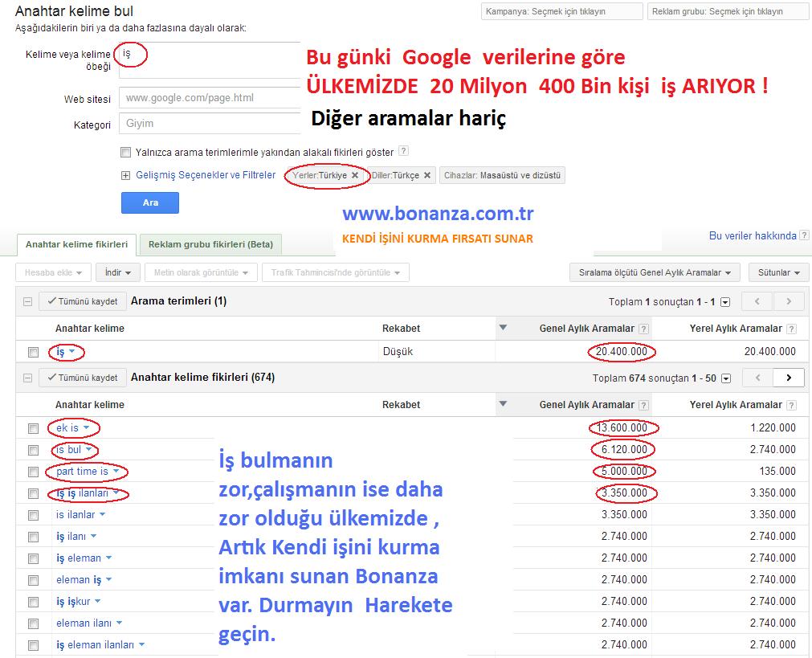Viewport: 812px width, 658px height.
Task: Click the '13.600.000' global searches value
Action: tap(622, 428)
